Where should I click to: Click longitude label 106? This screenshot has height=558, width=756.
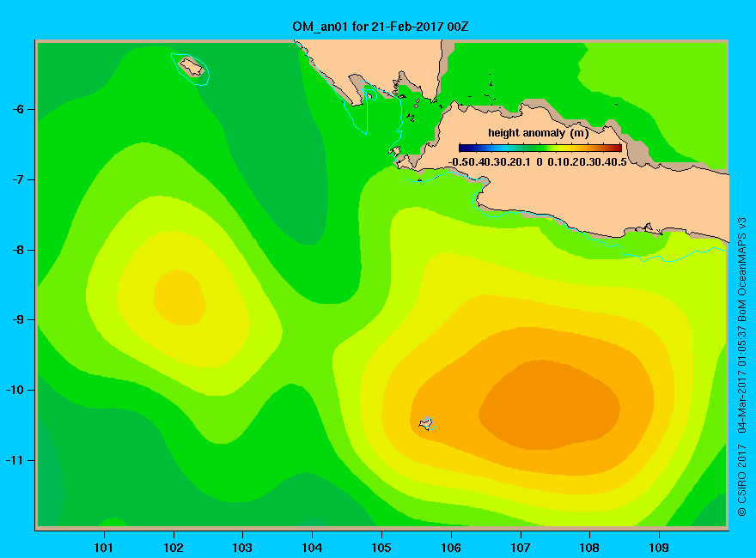tap(451, 548)
